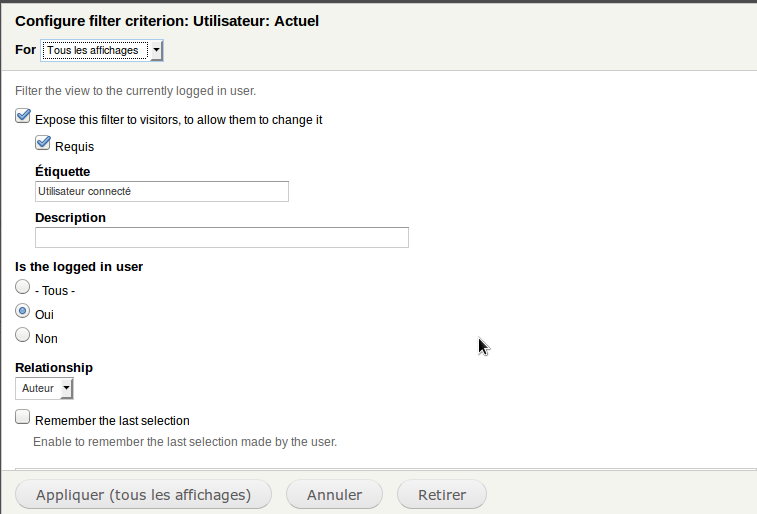Viewport: 757px width, 514px height.
Task: Uncheck 'Expose this filter to visitors' checkbox
Action: (23, 116)
